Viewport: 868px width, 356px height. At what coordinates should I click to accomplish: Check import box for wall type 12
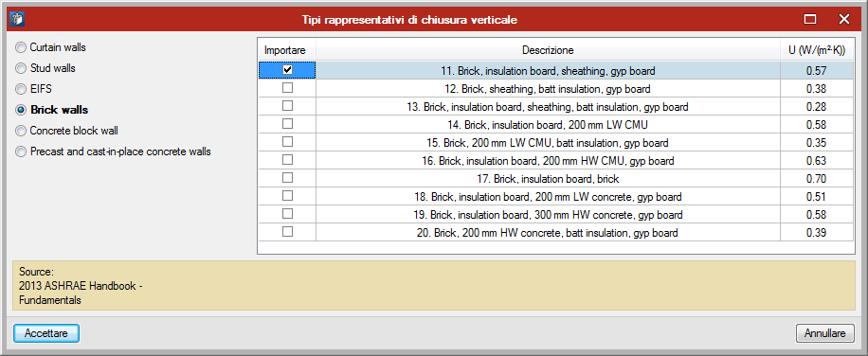point(287,88)
